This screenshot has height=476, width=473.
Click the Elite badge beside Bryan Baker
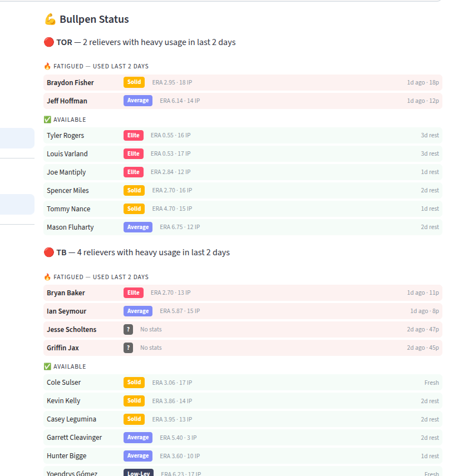[x=134, y=292]
